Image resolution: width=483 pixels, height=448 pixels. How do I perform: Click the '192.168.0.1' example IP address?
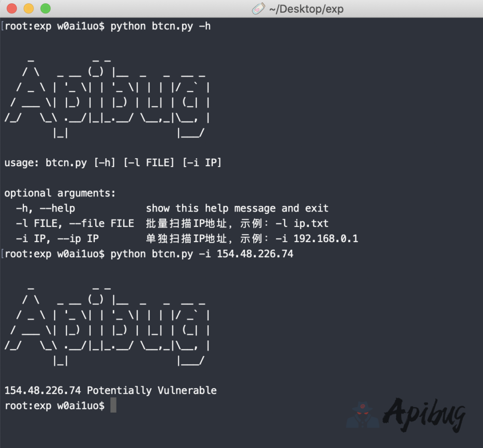click(x=325, y=238)
